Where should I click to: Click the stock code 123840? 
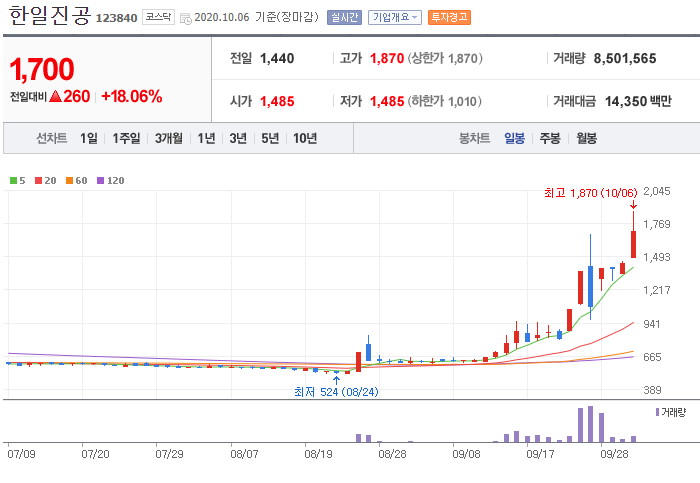click(117, 18)
